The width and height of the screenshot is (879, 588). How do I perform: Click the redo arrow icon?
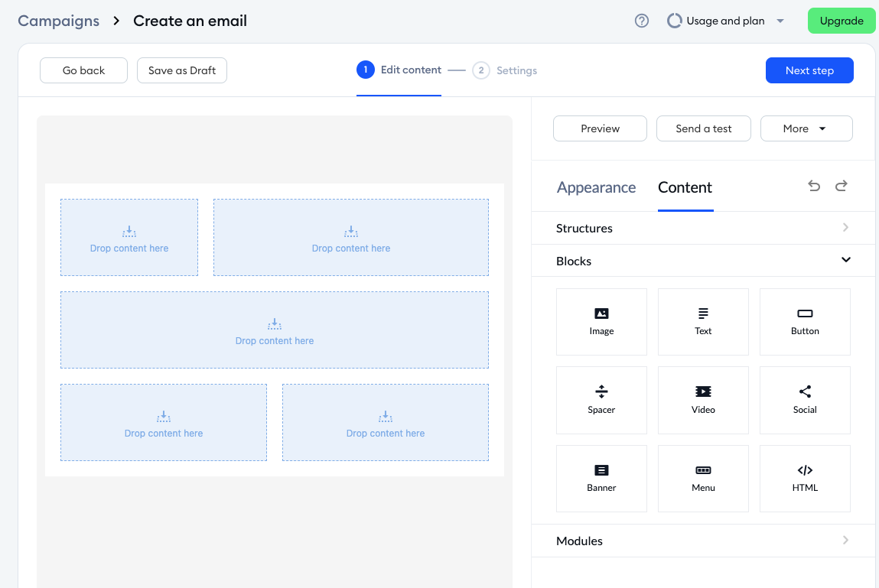pos(841,186)
